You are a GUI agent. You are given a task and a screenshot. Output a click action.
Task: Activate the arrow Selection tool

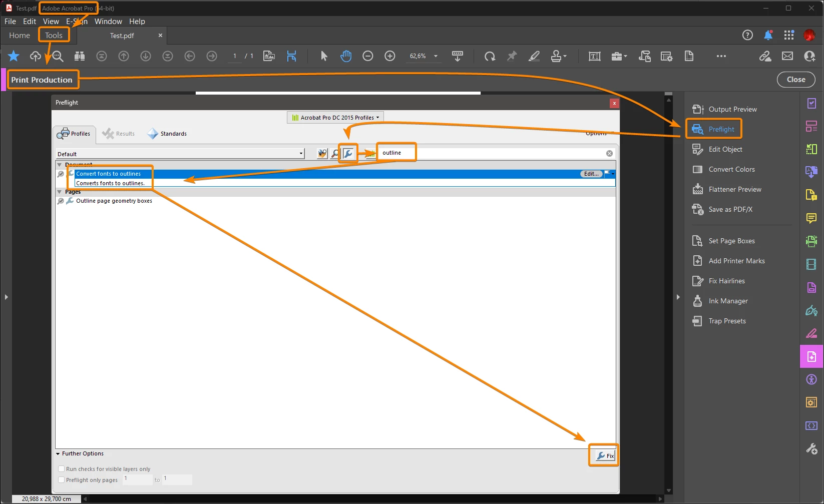tap(324, 56)
